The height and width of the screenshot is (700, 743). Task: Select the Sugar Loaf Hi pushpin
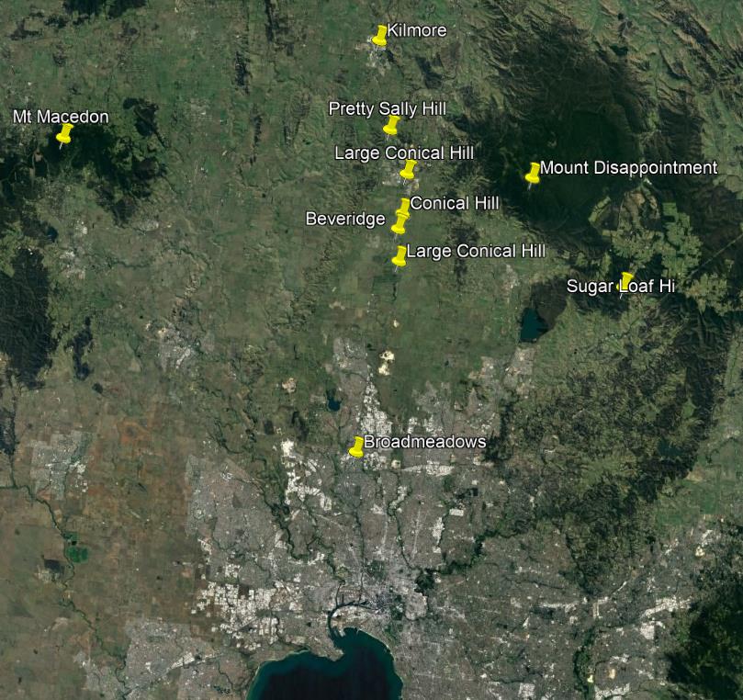coord(626,282)
